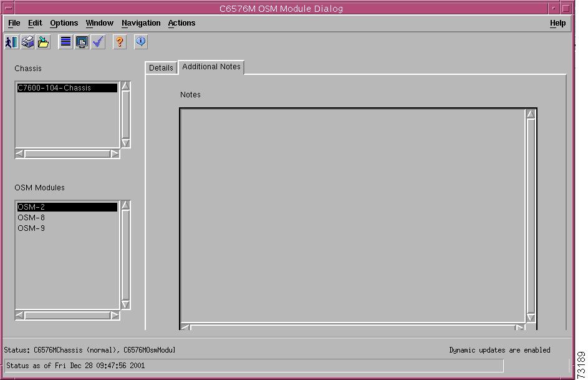The image size is (588, 380).
Task: Open the File menu
Action: tap(14, 23)
